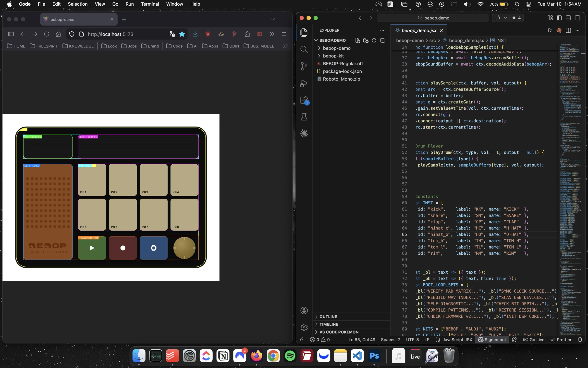Open the Manage gear in activity bar
Screen dimensions: 588x368
[304, 327]
